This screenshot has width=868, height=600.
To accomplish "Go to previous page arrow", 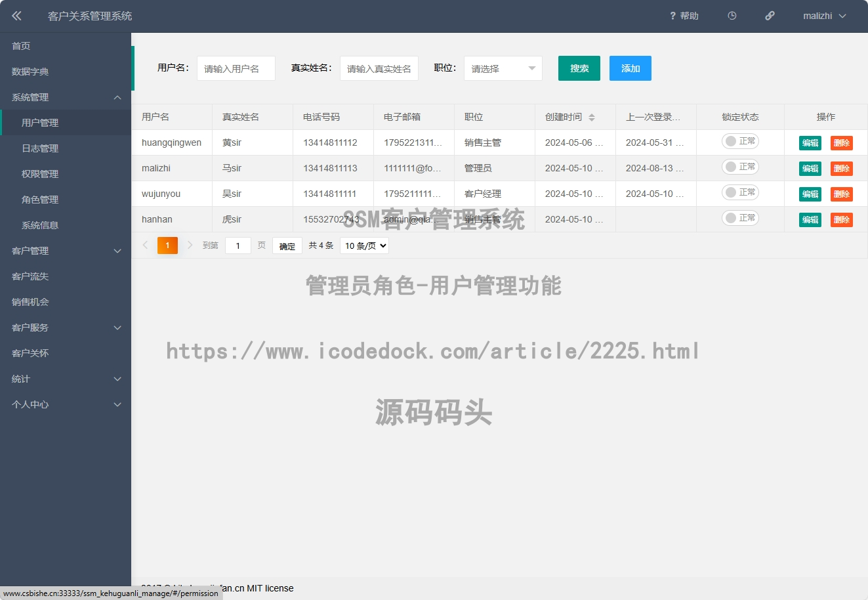I will pos(145,245).
